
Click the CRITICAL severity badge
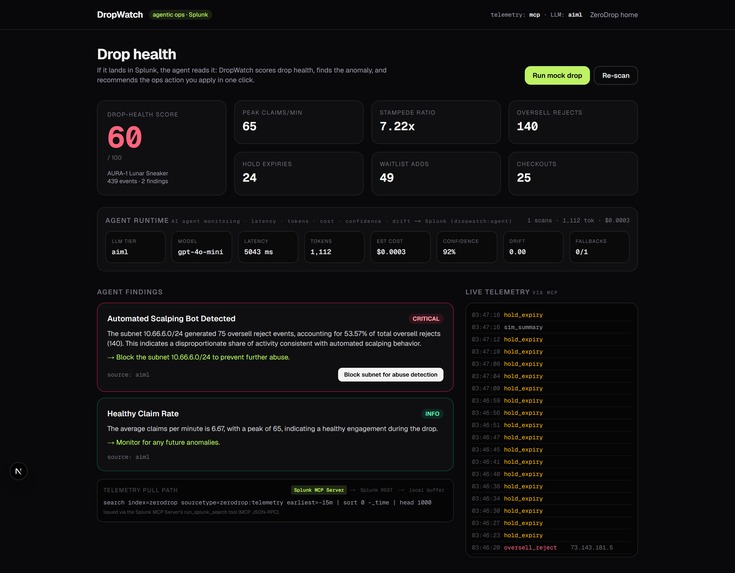point(426,319)
